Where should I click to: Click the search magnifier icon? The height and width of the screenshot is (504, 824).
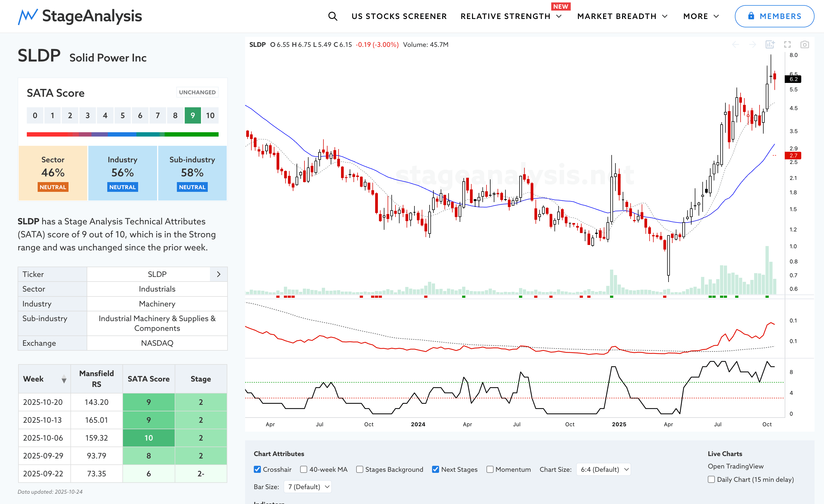coord(332,16)
